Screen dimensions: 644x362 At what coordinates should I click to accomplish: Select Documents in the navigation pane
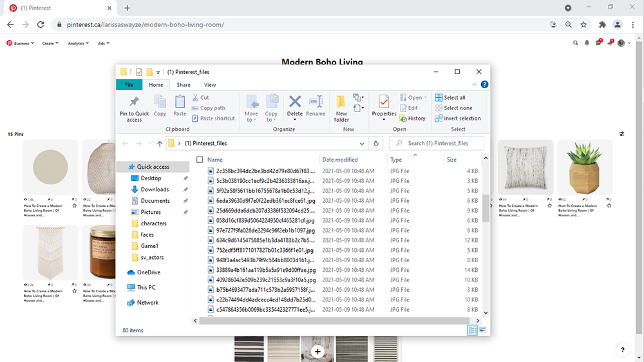pos(155,200)
